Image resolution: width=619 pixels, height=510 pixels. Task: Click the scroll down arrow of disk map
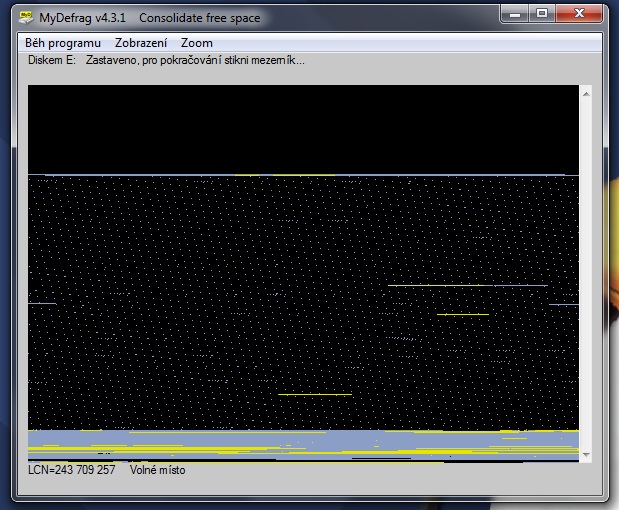(586, 455)
